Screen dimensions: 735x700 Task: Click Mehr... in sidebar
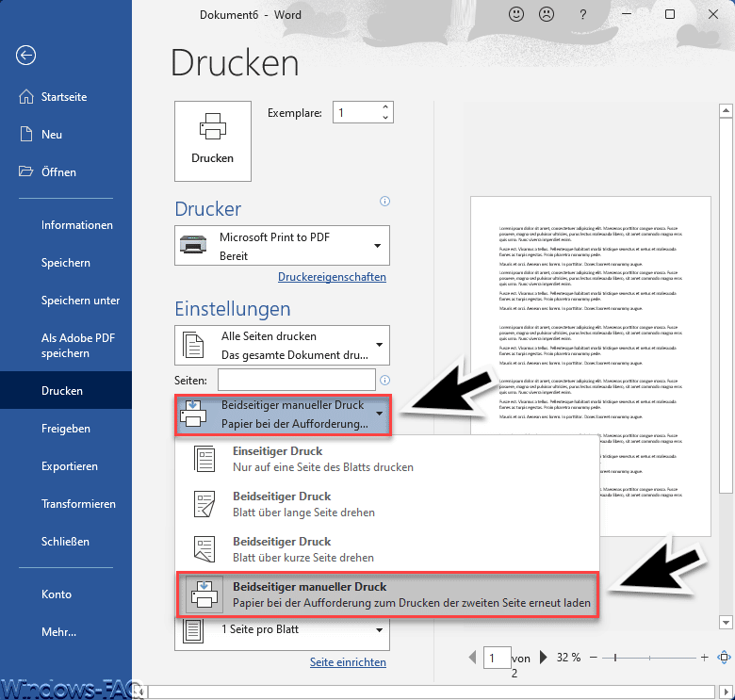click(58, 632)
